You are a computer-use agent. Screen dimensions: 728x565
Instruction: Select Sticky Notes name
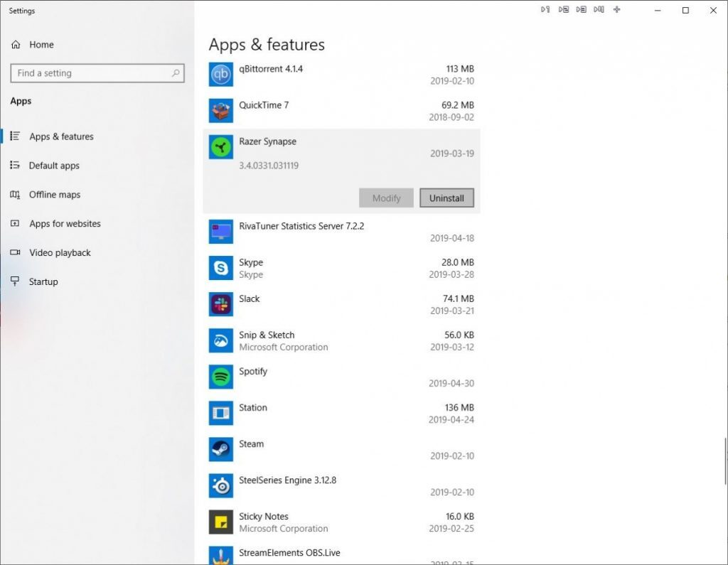(x=263, y=516)
